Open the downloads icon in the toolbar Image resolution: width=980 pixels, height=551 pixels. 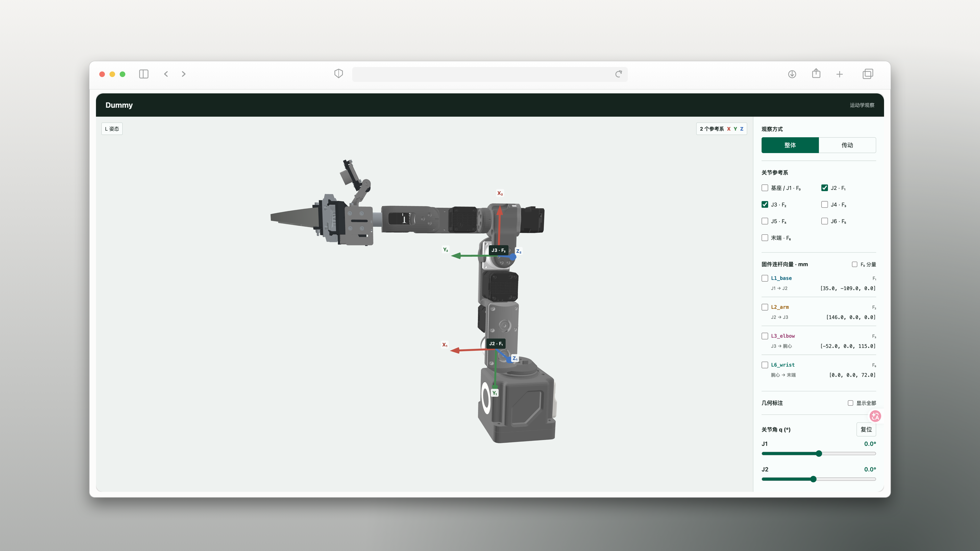click(792, 74)
